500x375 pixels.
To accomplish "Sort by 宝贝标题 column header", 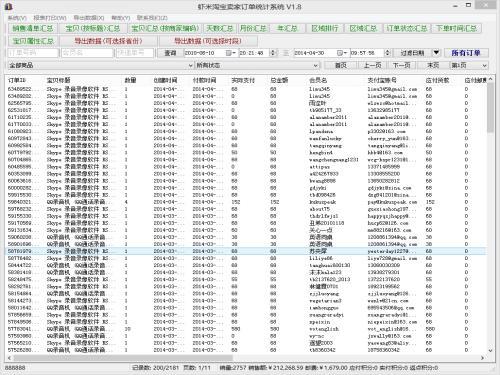I will coord(84,80).
